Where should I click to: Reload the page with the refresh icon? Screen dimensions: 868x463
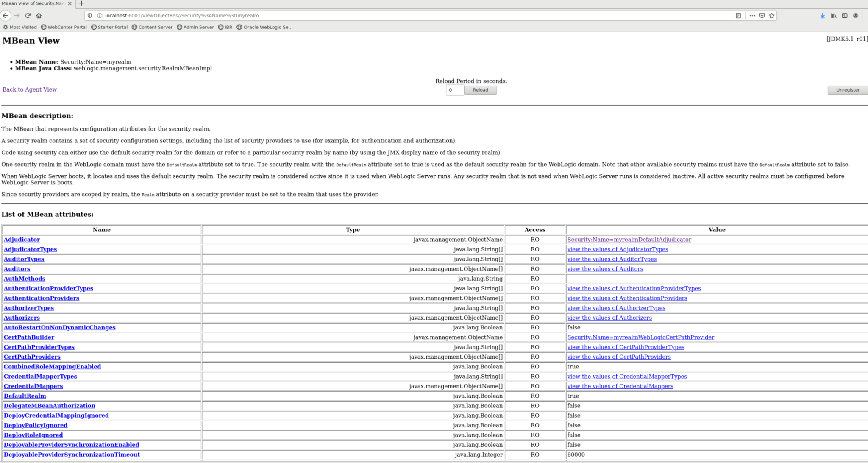click(x=28, y=16)
